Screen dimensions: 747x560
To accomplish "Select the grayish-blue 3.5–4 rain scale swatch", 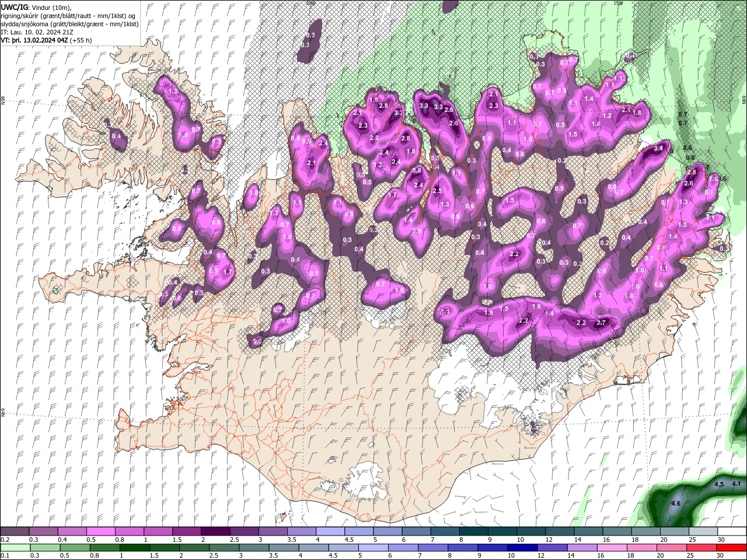I will coord(284,547).
